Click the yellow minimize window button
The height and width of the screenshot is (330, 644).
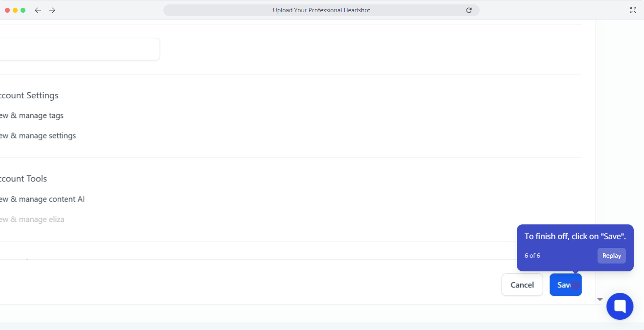tap(15, 10)
